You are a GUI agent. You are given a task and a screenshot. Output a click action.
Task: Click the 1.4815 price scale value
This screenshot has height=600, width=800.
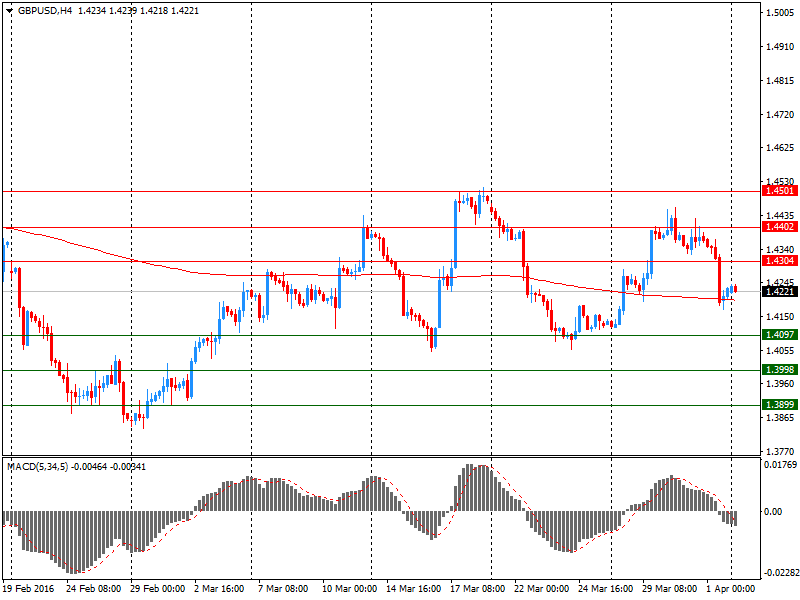pos(780,81)
